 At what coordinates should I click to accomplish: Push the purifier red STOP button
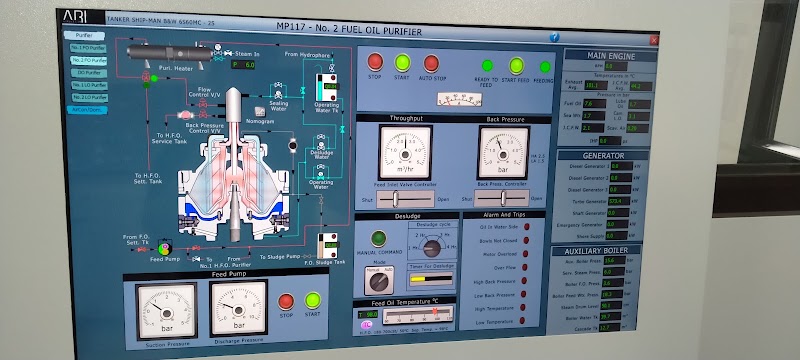tap(375, 62)
